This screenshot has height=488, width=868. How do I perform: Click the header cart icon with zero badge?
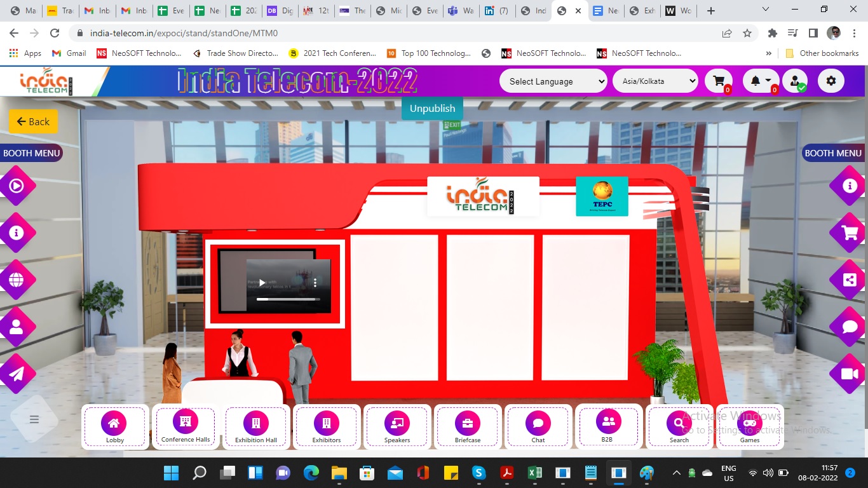(x=719, y=81)
